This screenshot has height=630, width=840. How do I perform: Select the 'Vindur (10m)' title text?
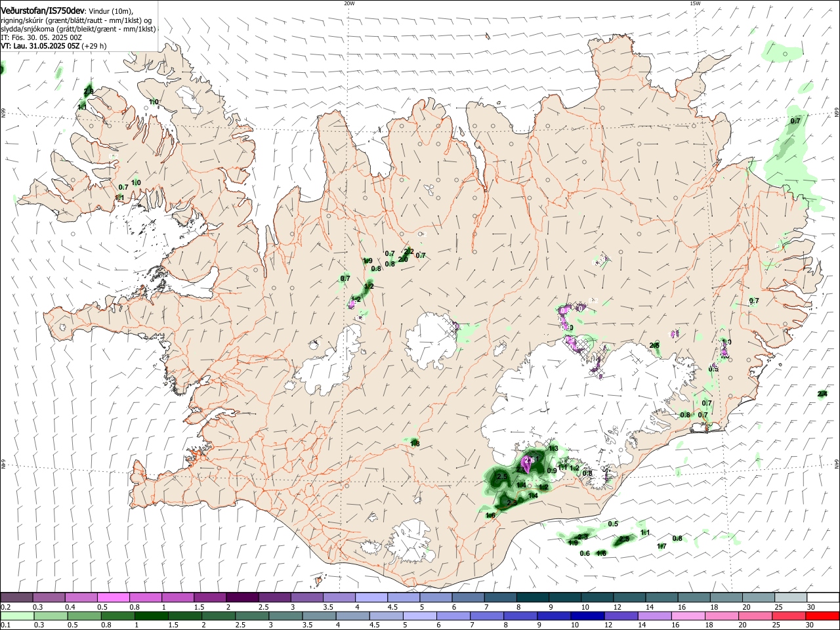point(109,12)
